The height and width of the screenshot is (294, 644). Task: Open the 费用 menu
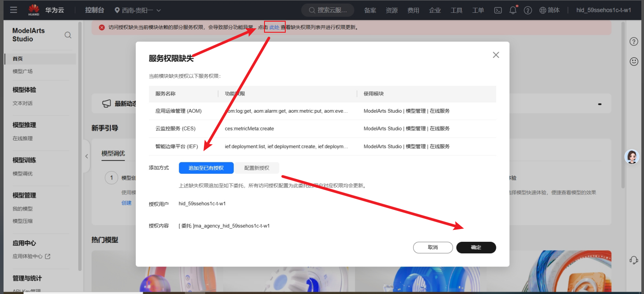[413, 10]
